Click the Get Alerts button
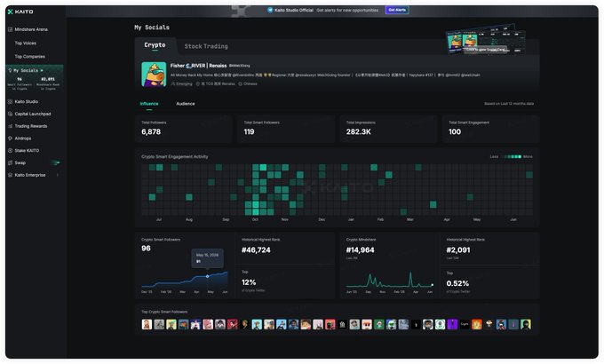The width and height of the screenshot is (604, 364). click(397, 10)
